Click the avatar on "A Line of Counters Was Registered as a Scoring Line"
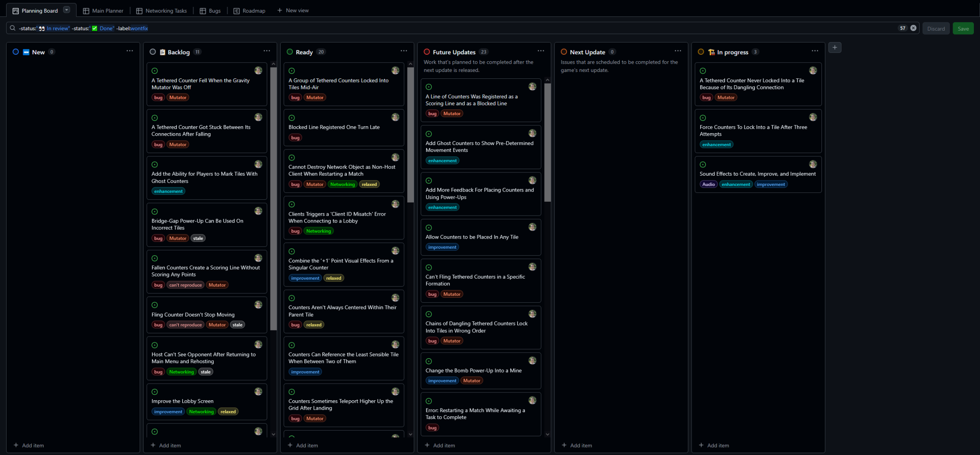The height and width of the screenshot is (455, 980). tap(532, 86)
